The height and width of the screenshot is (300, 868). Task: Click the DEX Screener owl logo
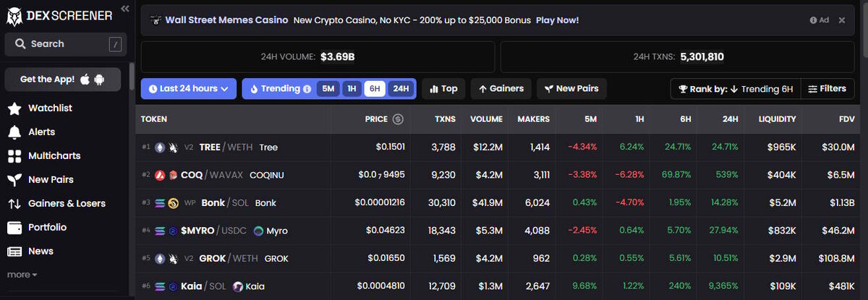pyautogui.click(x=15, y=15)
